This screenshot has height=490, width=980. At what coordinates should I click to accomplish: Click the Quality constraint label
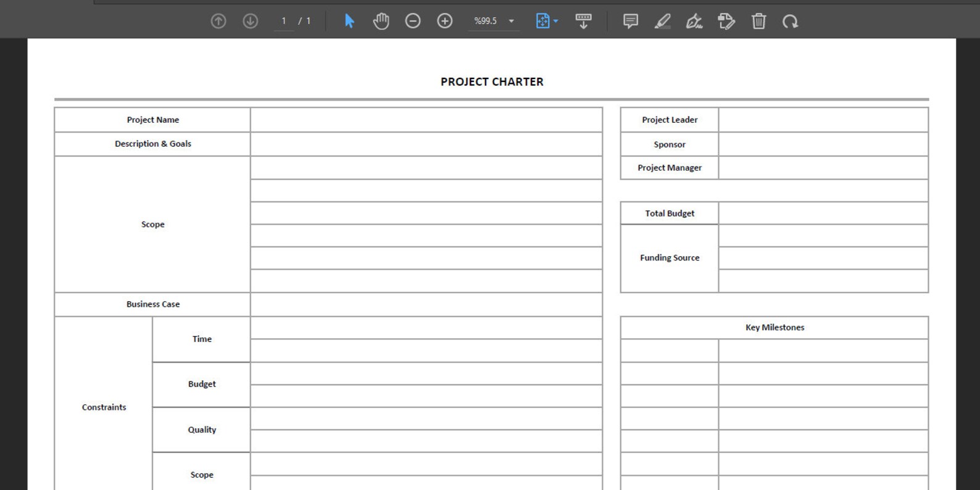pyautogui.click(x=202, y=430)
